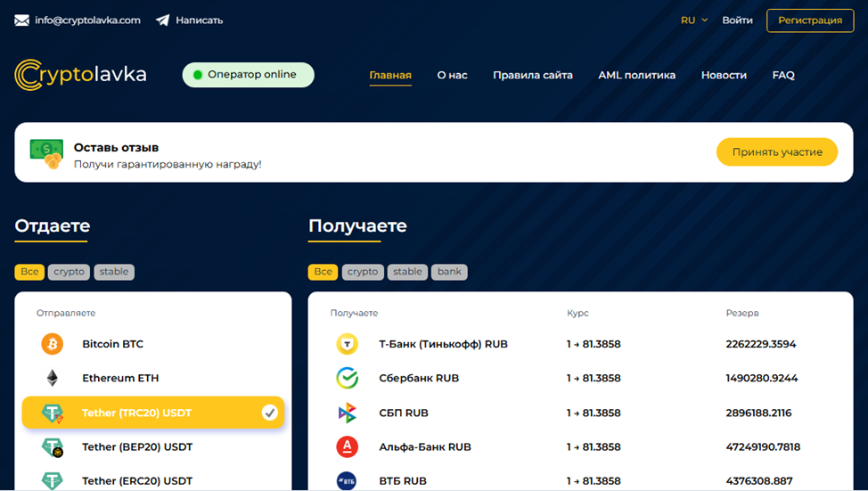The height and width of the screenshot is (491, 868).
Task: Click reserve value 4376308.887
Action: tap(759, 480)
